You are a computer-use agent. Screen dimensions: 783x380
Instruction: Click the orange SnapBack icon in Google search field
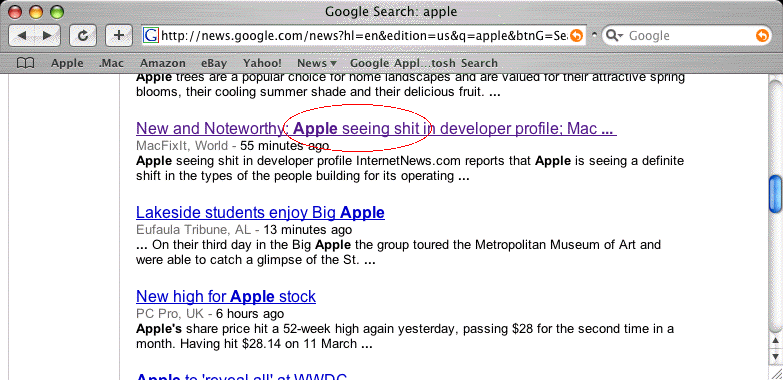[762, 35]
